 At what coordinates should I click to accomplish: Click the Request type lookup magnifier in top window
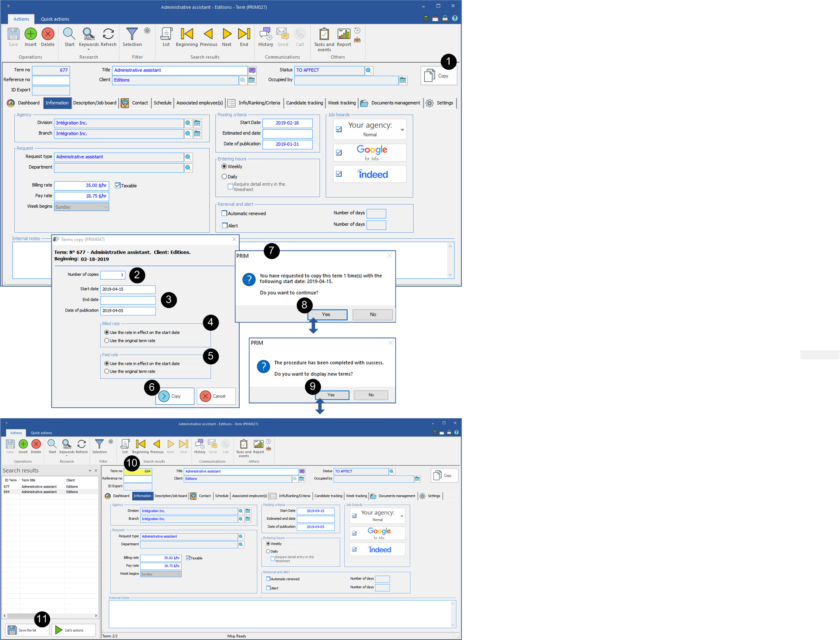click(x=188, y=157)
